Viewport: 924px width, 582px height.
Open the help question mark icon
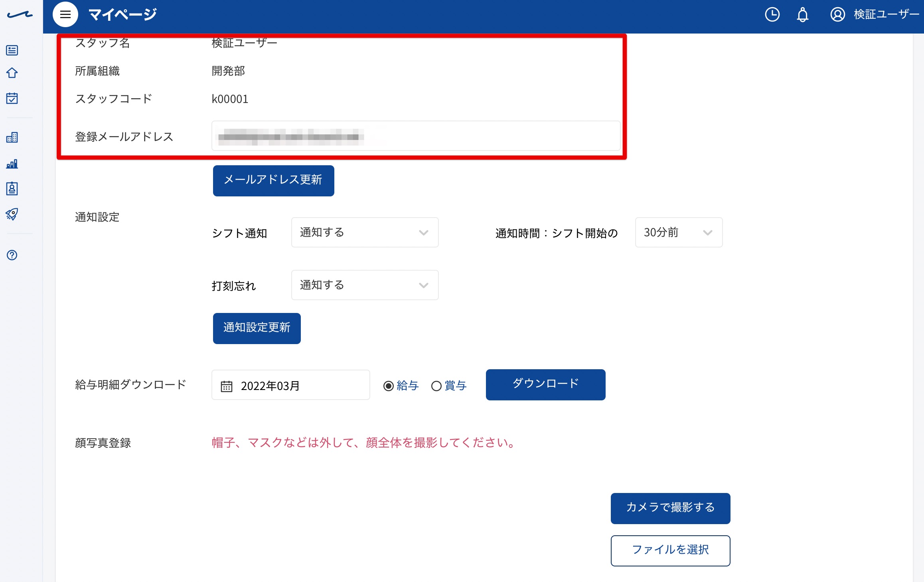click(12, 255)
